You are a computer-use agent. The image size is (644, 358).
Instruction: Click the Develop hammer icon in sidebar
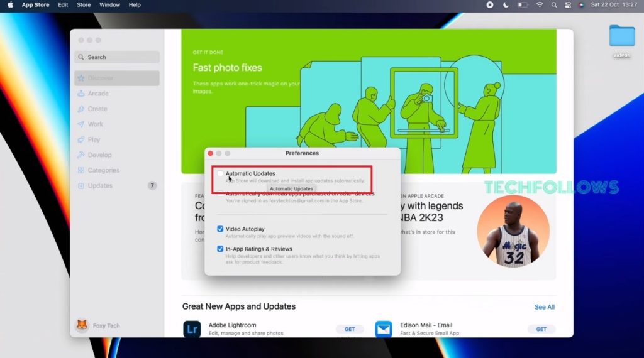point(81,155)
